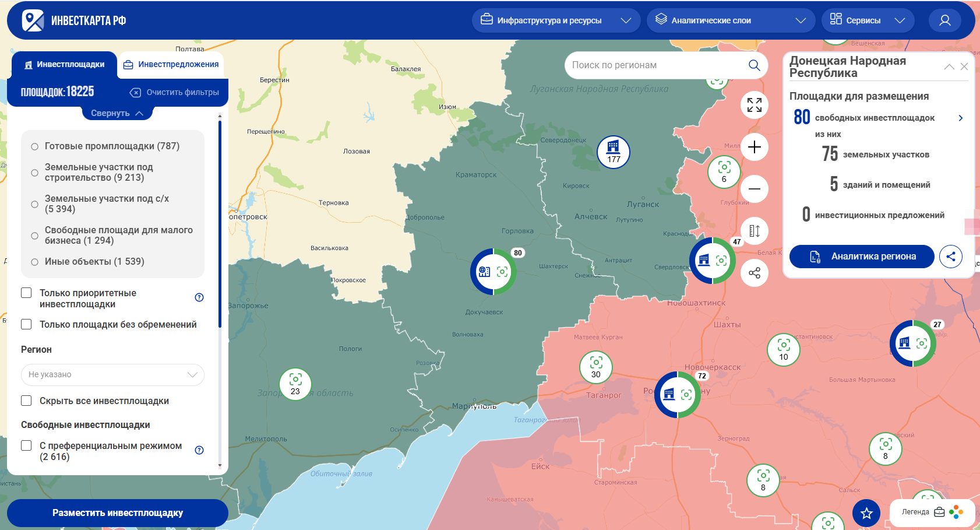Open the Легенда button
Screen dimensions: 980x530
click(932, 512)
